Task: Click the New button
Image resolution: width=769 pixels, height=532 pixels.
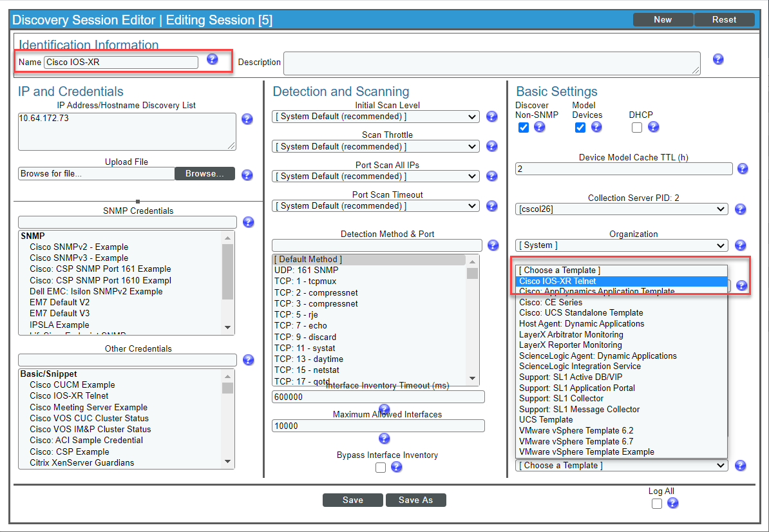Action: (663, 19)
